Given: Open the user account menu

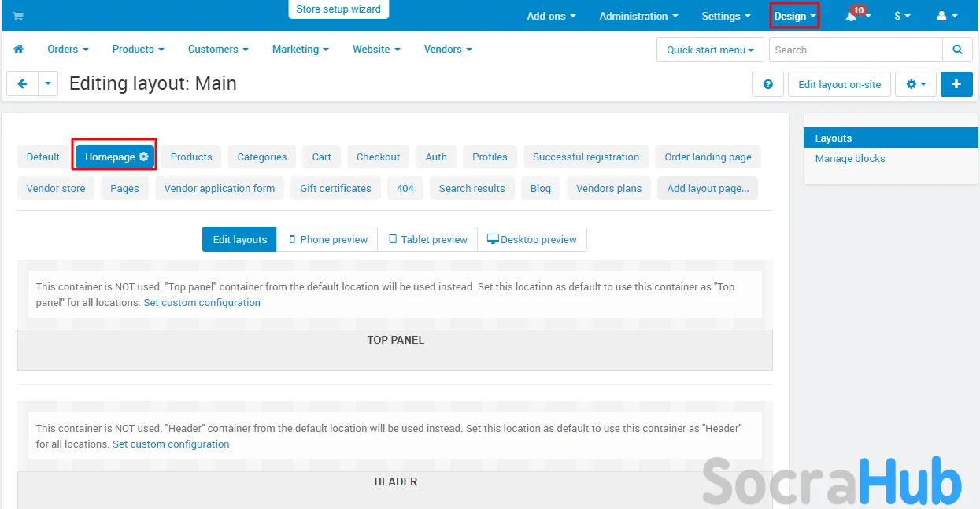Looking at the screenshot, I should pyautogui.click(x=947, y=16).
